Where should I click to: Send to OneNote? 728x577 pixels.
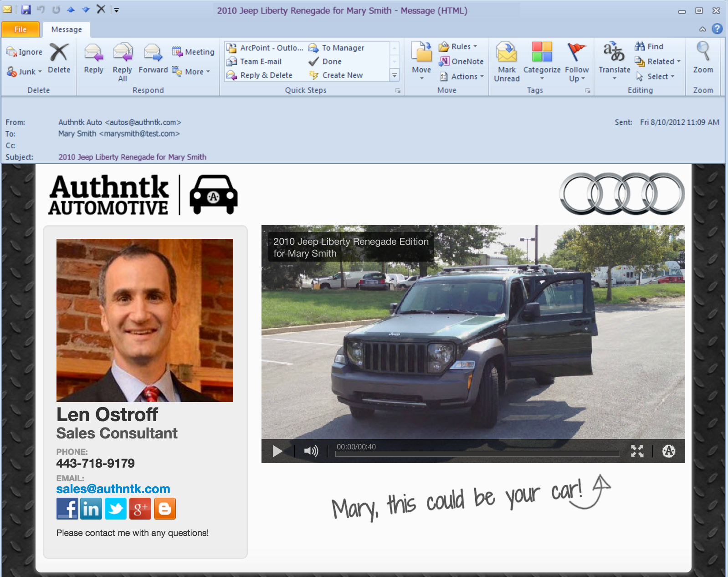pyautogui.click(x=461, y=62)
